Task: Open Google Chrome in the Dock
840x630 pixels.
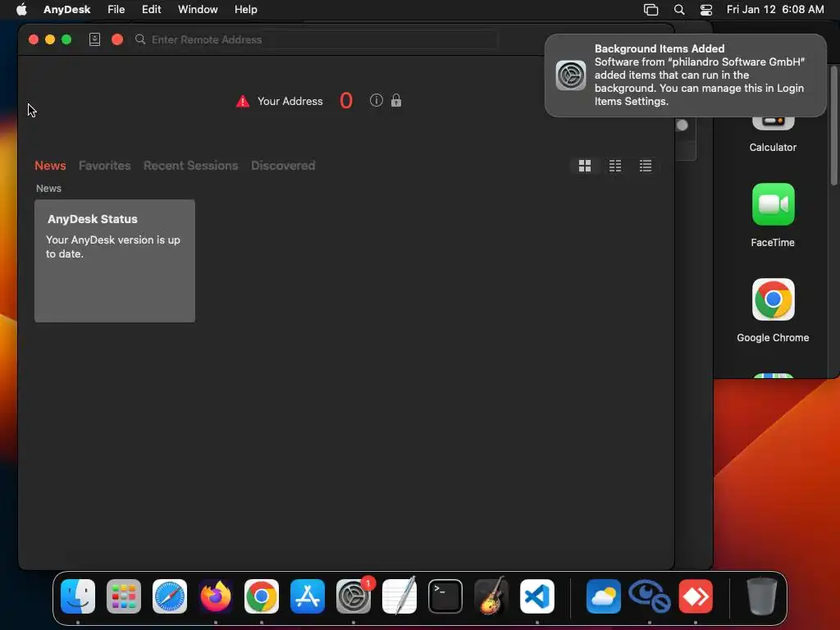Action: pyautogui.click(x=262, y=596)
